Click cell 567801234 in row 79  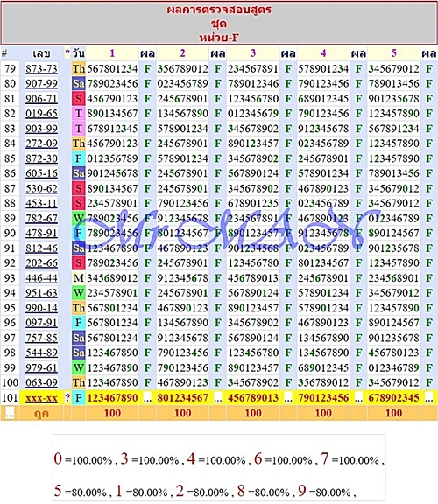(112, 68)
